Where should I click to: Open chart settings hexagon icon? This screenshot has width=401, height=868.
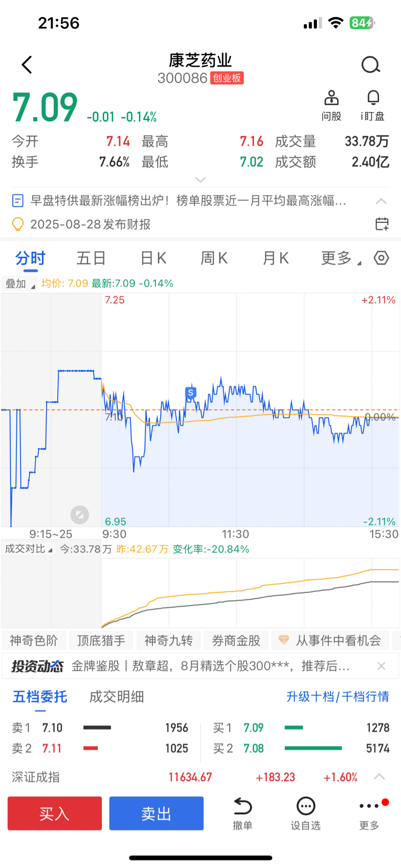coord(381,258)
